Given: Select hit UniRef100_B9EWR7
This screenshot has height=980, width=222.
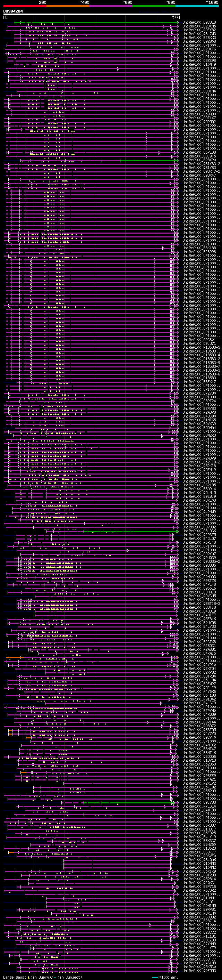Looking at the screenshot, I should tap(199, 684).
